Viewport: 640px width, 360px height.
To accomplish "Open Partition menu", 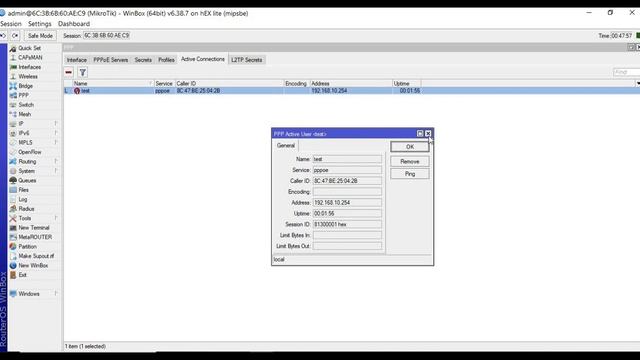I will pos(27,247).
